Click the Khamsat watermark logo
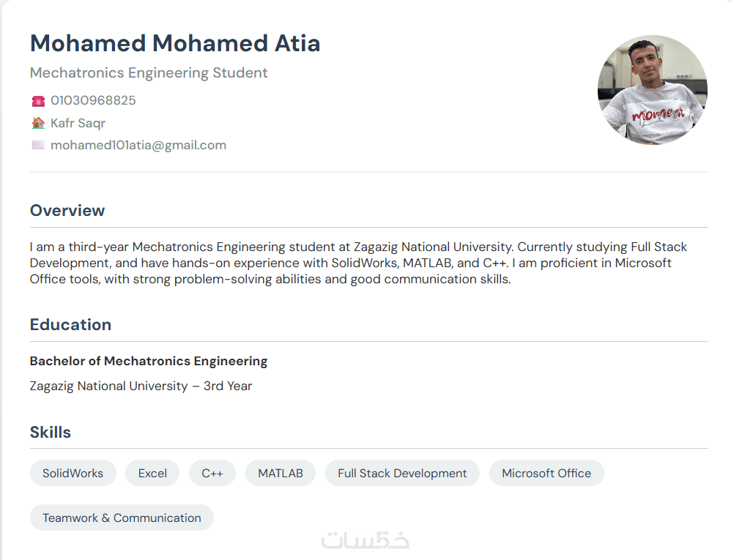 (365, 540)
